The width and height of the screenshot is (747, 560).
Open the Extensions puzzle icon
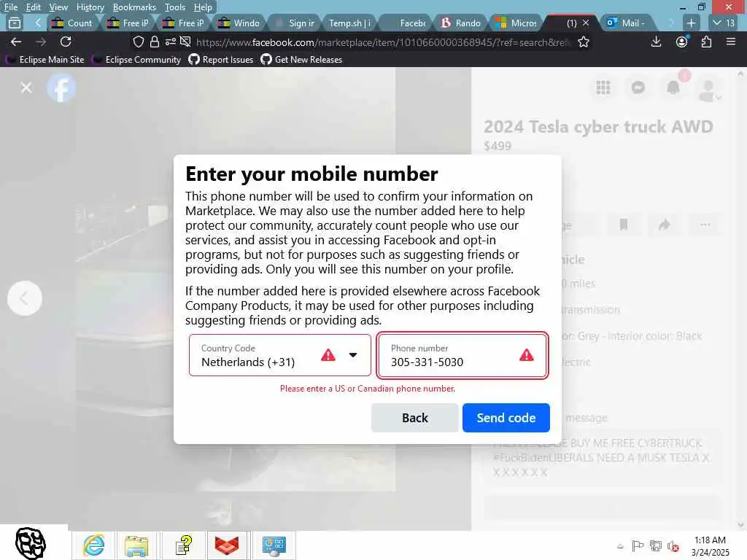coord(706,42)
